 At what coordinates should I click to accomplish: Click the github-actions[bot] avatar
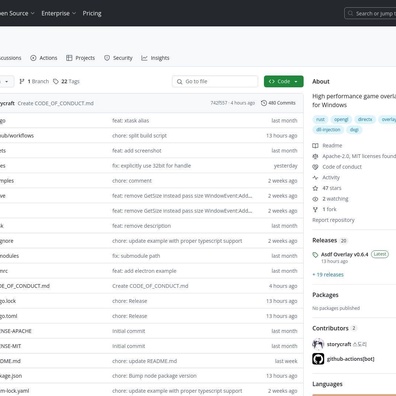click(x=318, y=359)
